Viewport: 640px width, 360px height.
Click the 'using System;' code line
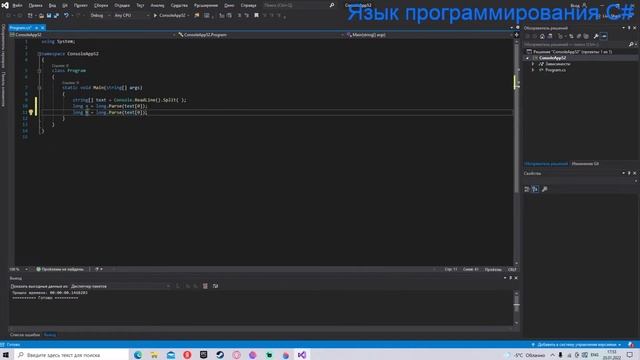click(x=58, y=42)
